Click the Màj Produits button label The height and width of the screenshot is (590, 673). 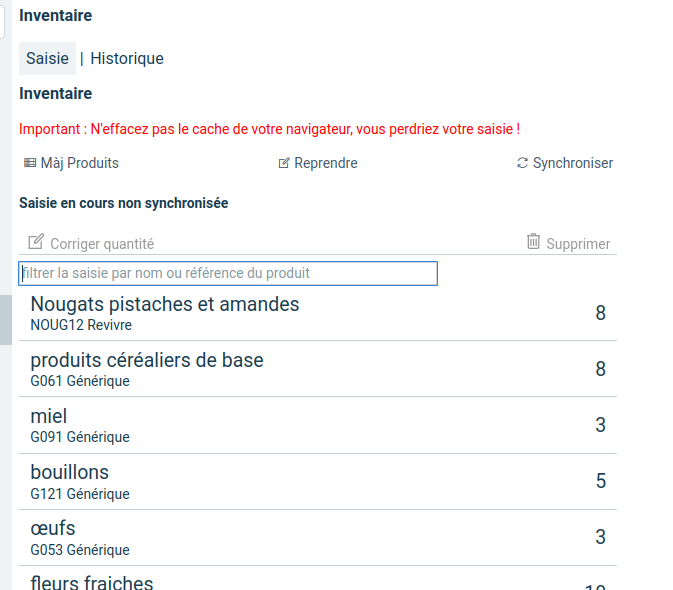(x=79, y=163)
